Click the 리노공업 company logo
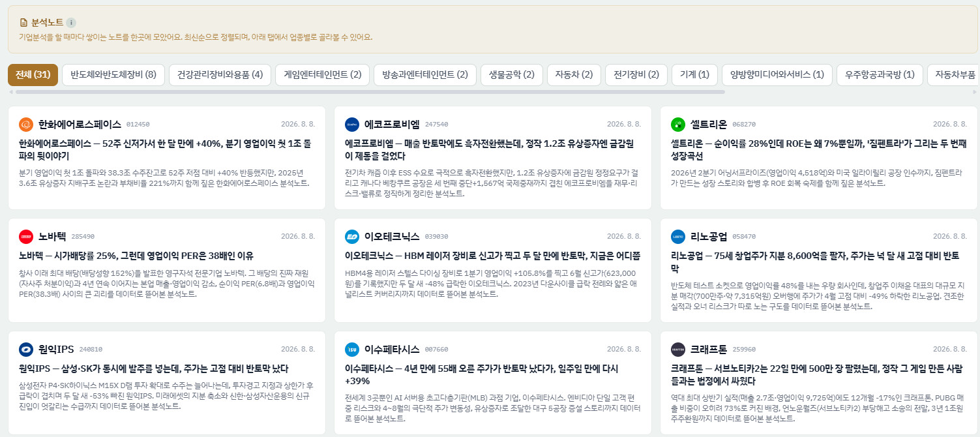The height and width of the screenshot is (437, 980). tap(678, 237)
